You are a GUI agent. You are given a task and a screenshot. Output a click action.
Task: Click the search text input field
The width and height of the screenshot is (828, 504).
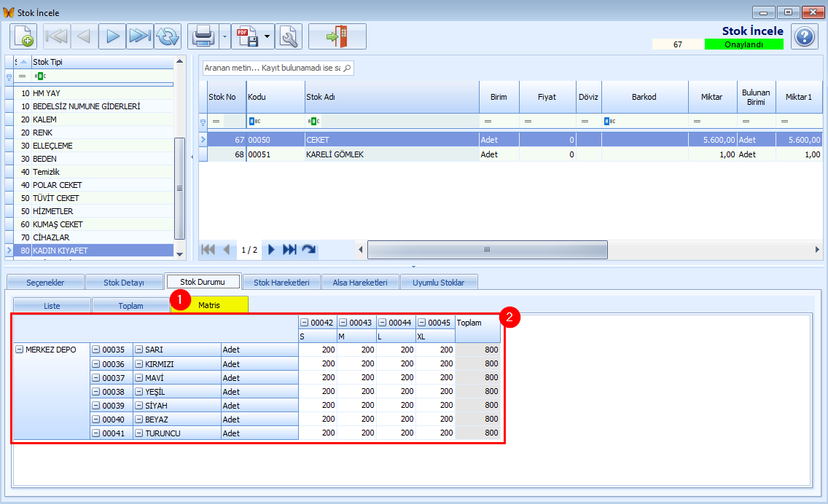coord(272,68)
